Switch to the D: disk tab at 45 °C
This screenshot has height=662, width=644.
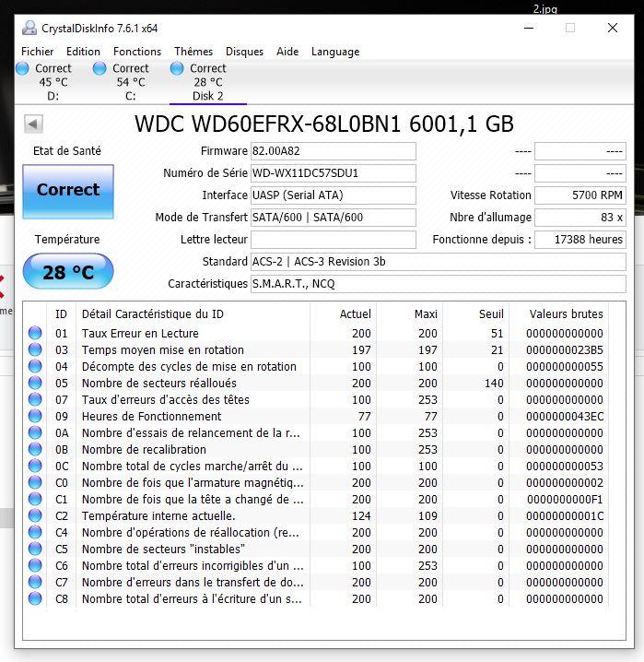pyautogui.click(x=53, y=82)
